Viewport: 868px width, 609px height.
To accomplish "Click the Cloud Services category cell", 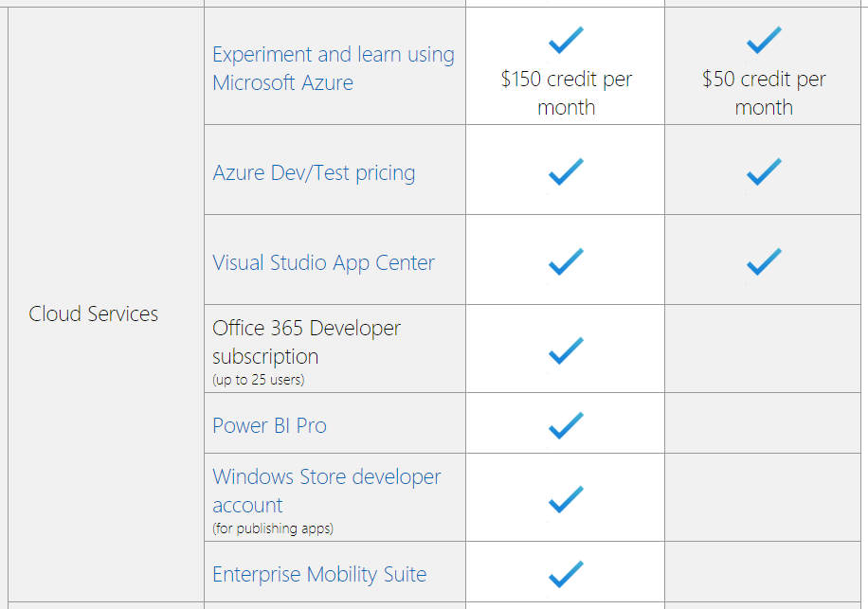I will point(94,314).
